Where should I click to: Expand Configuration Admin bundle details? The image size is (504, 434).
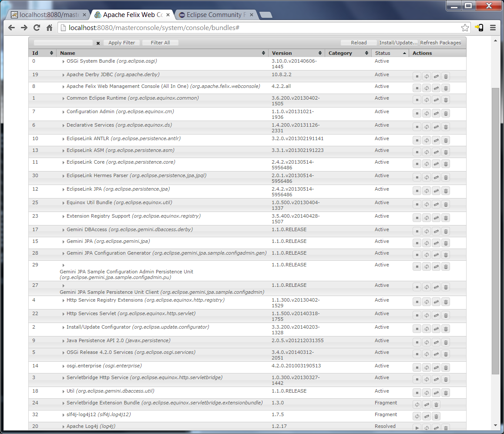point(63,112)
